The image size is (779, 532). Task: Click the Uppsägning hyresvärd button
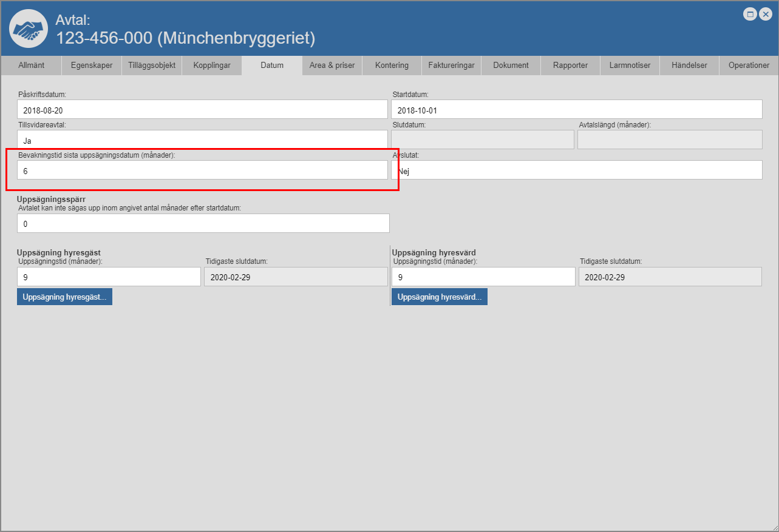(x=439, y=297)
